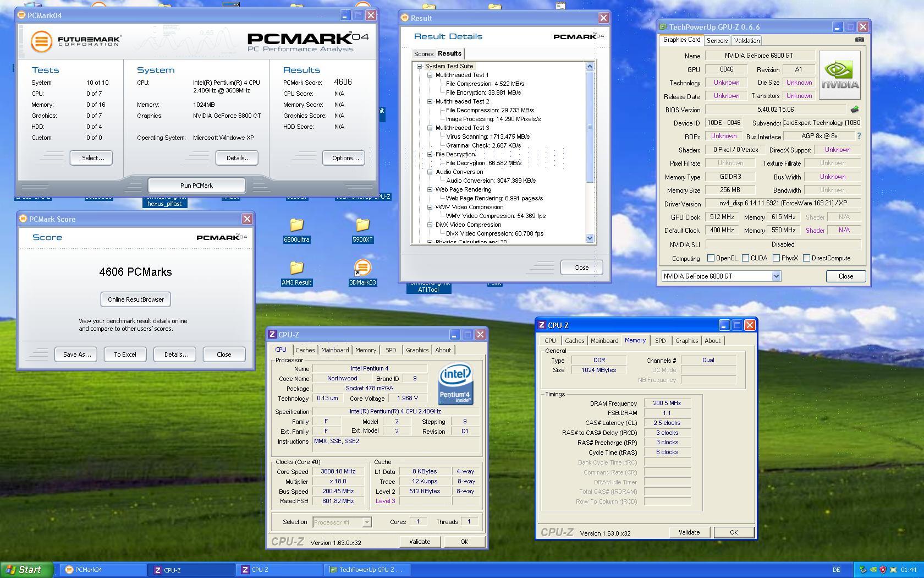Image resolution: width=924 pixels, height=578 pixels.
Task: Open the GPU selection dropdown in GPU-Z
Action: click(x=776, y=276)
